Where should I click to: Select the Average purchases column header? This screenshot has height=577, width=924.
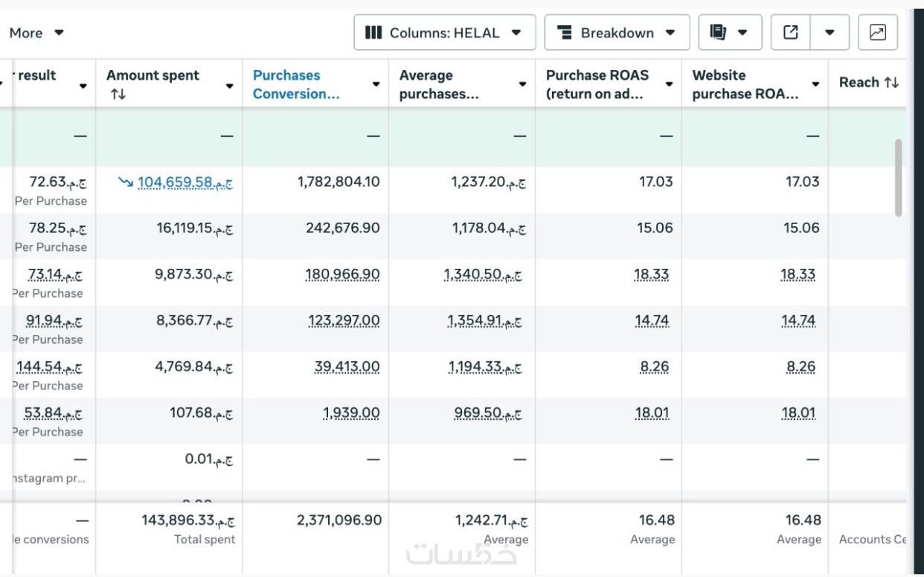point(439,84)
